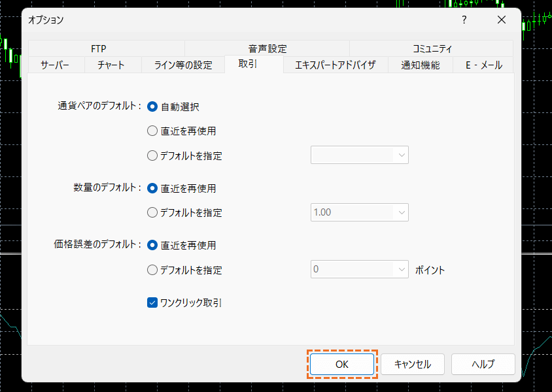Viewport: 552px width, 392px height.
Task: Open the エキスパートアドバイザ tab
Action: pyautogui.click(x=336, y=65)
